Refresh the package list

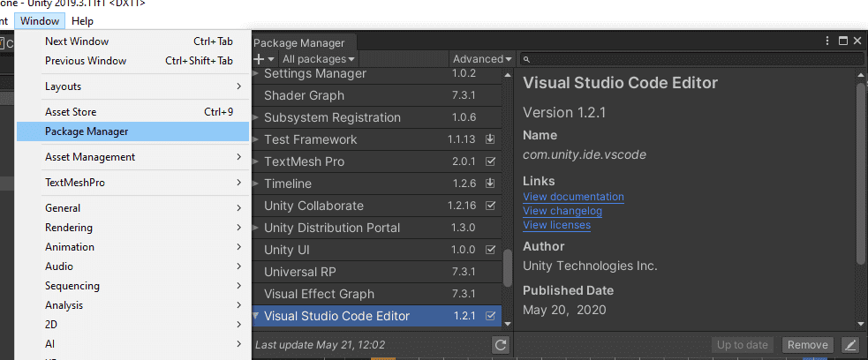tap(501, 345)
